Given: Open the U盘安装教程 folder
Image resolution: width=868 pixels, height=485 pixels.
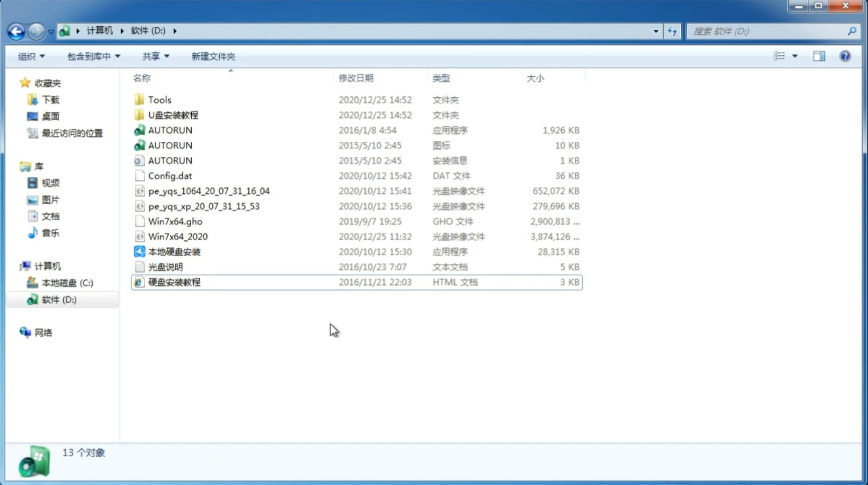Looking at the screenshot, I should (x=173, y=115).
